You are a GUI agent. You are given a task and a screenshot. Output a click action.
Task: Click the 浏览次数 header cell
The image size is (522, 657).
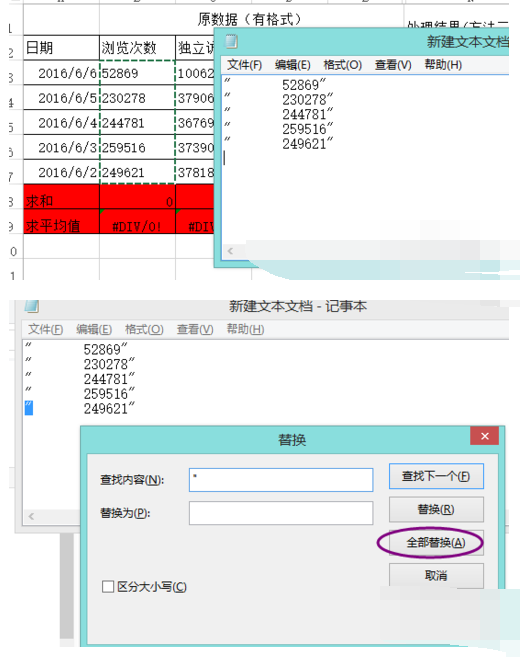click(x=137, y=47)
